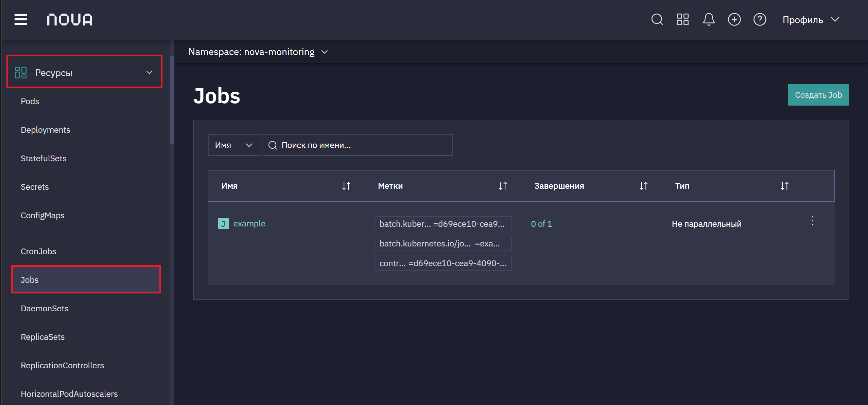Click the 0 of 1 completions link

(x=541, y=224)
